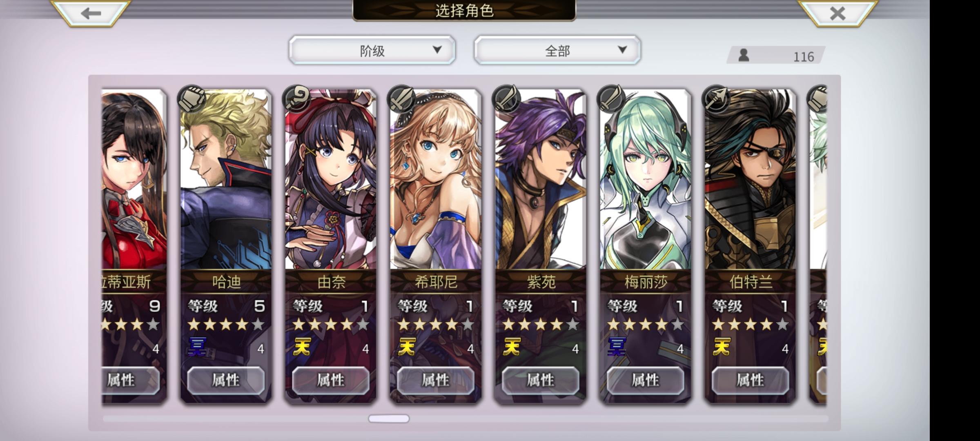This screenshot has width=980, height=441.
Task: Open 属性 for 由奈
Action: 331,381
